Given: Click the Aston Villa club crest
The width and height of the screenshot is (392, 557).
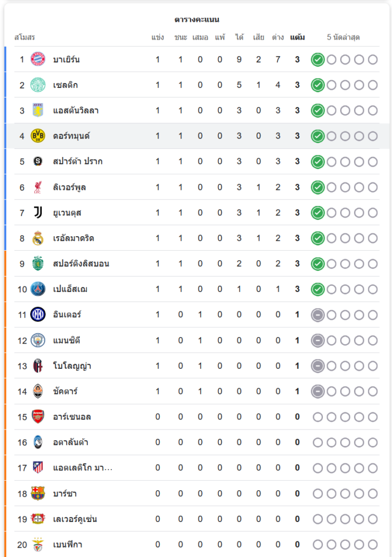Looking at the screenshot, I should (x=37, y=110).
